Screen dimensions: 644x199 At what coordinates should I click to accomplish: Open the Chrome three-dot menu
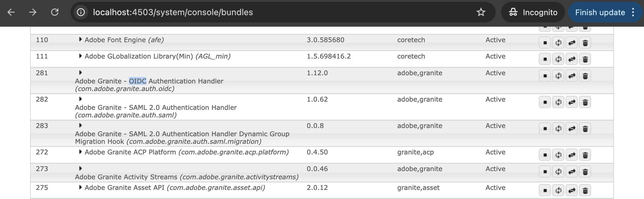pos(633,12)
